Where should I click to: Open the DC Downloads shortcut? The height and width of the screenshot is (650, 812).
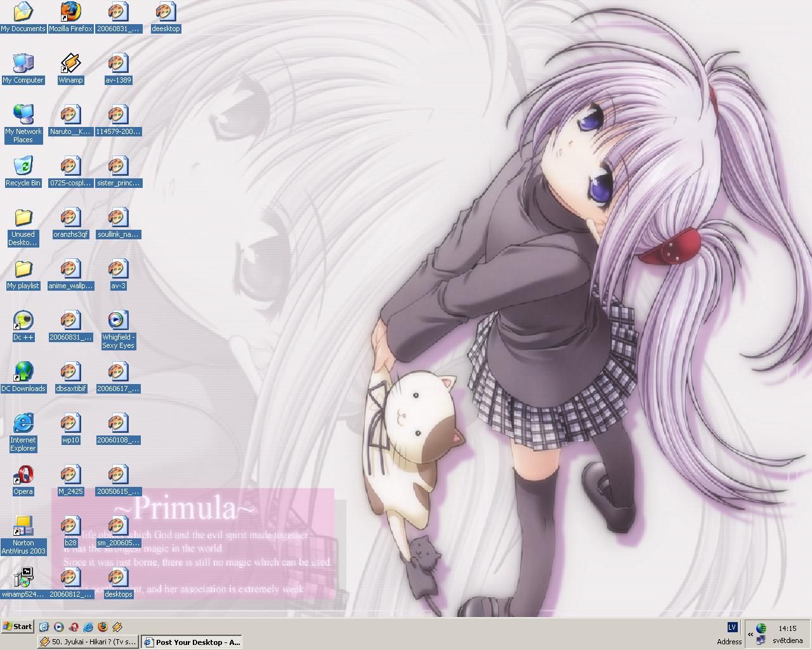[x=23, y=377]
